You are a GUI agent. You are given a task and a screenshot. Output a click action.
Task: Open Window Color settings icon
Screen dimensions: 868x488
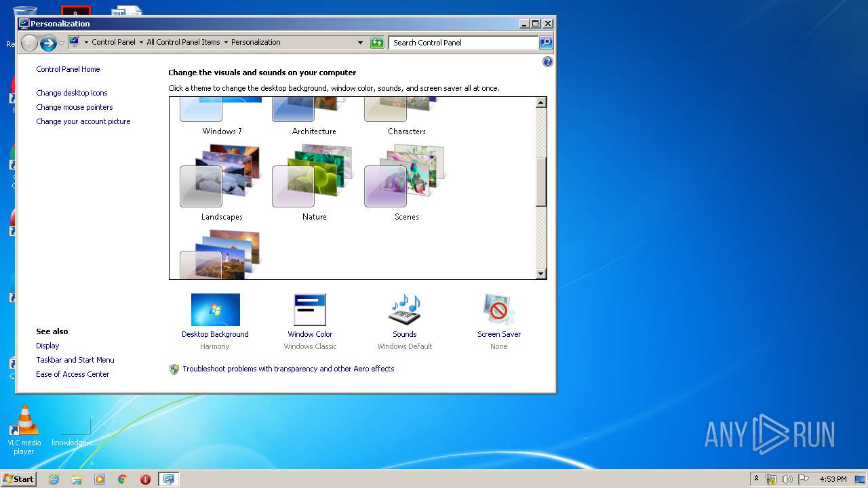pos(310,310)
